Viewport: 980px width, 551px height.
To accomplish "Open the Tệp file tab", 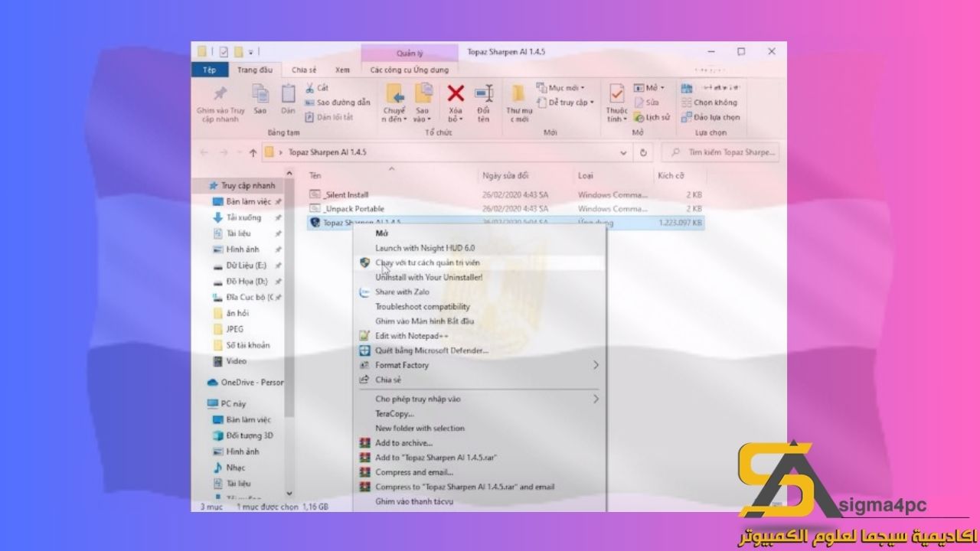I will click(x=209, y=70).
